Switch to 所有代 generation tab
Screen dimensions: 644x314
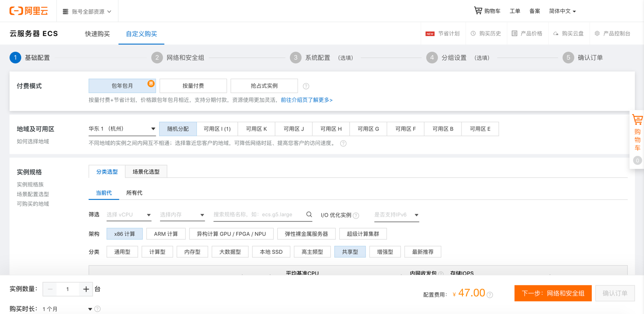click(x=134, y=193)
